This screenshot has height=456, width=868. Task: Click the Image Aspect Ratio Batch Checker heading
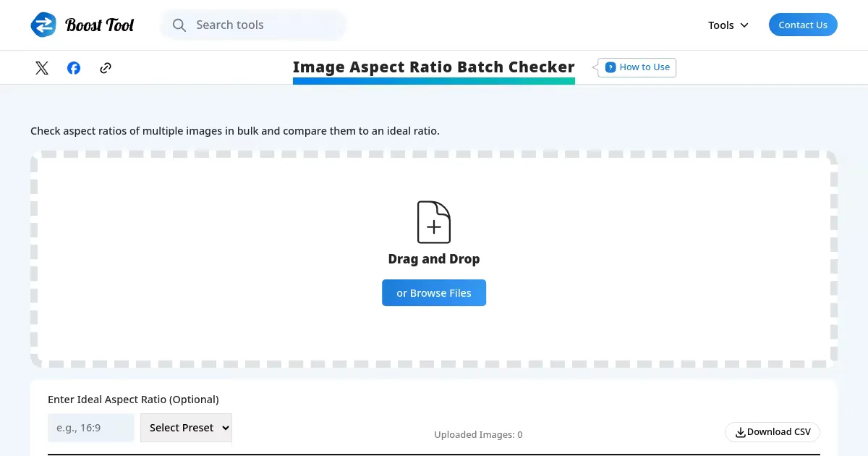coord(433,67)
